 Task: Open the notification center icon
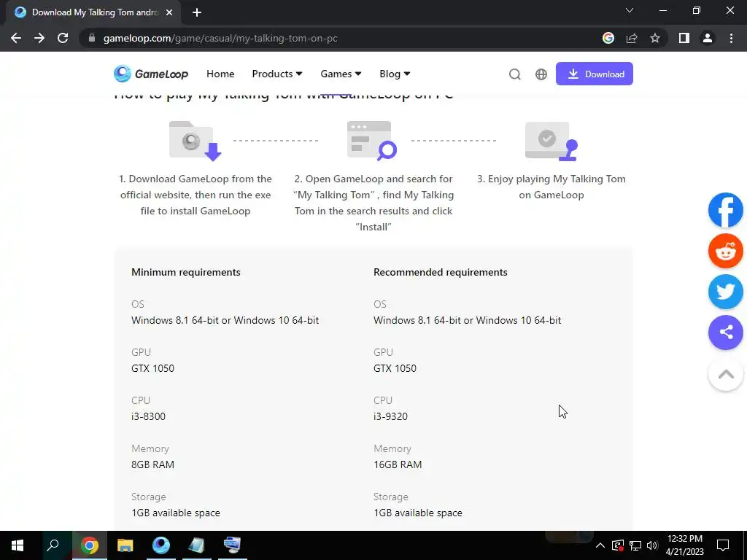[723, 545]
